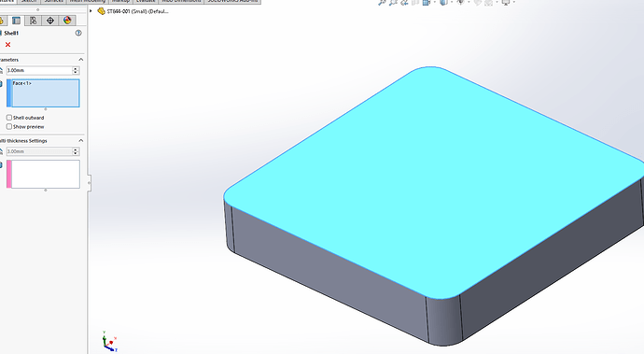Collapse the Multi-thickness Settings chevron
Viewport: 644px width, 354px height.
click(81, 141)
